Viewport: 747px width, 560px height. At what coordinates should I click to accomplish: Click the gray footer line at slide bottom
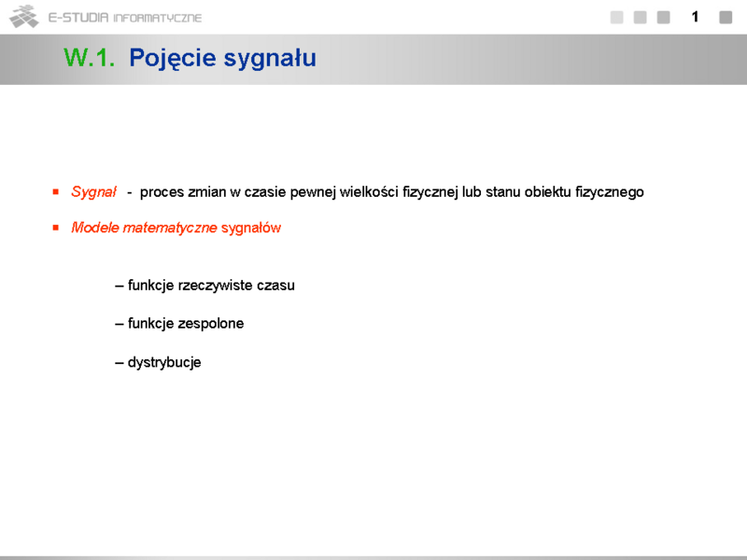coord(373,557)
